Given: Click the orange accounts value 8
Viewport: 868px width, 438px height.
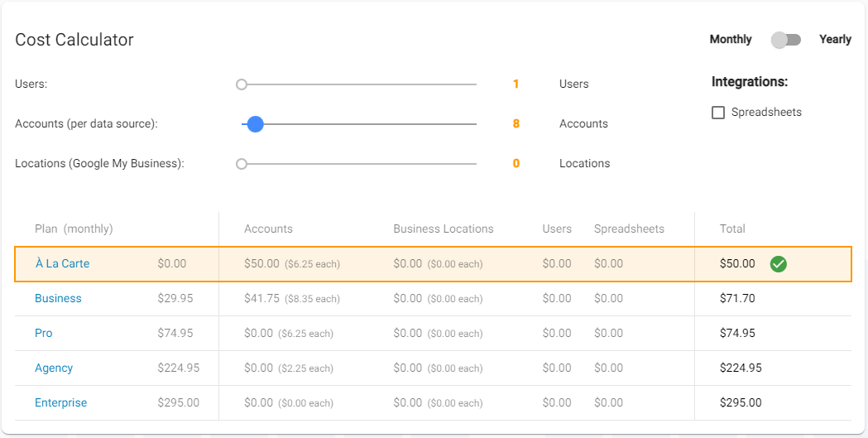Looking at the screenshot, I should [516, 124].
